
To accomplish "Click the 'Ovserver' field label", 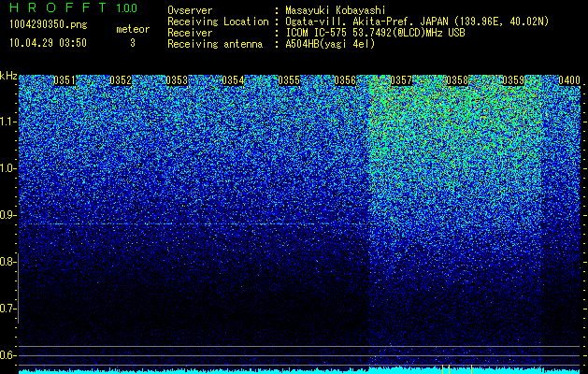I will click(x=190, y=10).
